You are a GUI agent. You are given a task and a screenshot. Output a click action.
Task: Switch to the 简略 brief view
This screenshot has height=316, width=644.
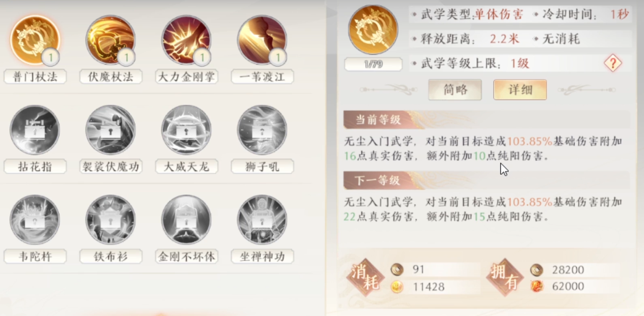[455, 90]
